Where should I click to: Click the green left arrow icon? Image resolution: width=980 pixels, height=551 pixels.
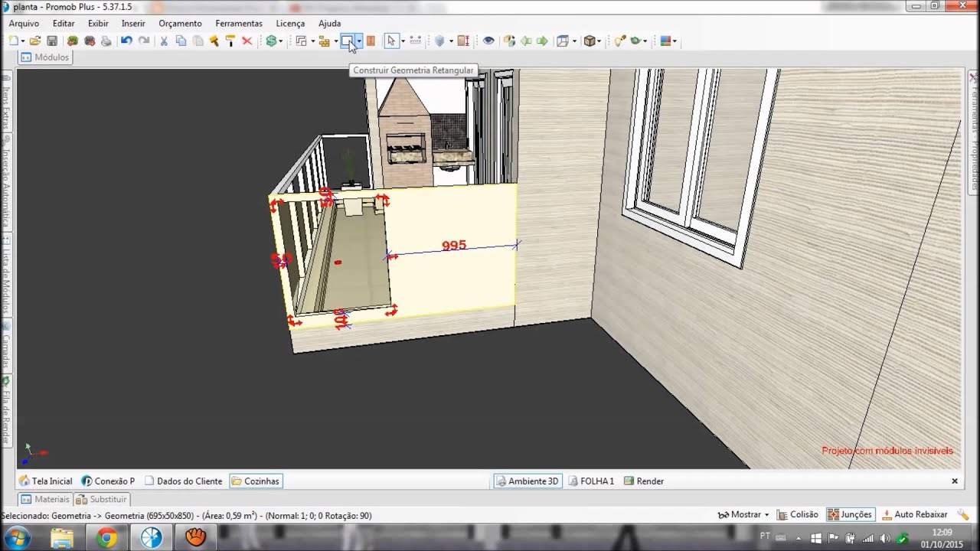[x=526, y=41]
